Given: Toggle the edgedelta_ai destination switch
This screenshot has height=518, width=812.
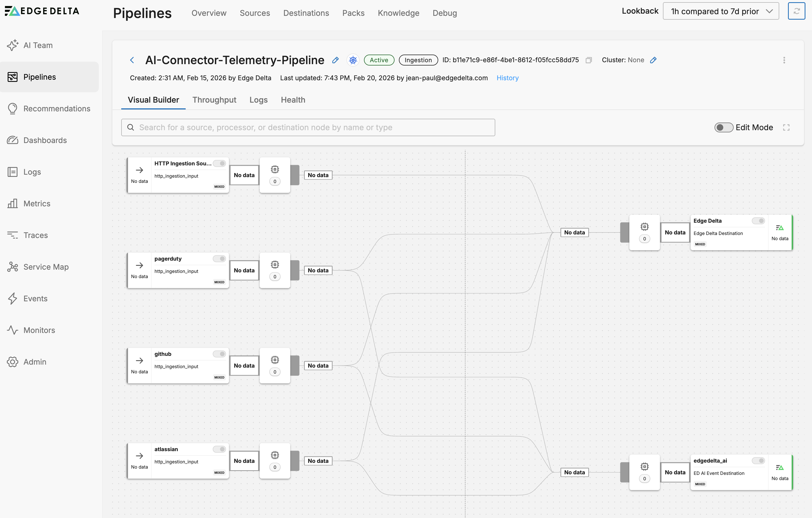Looking at the screenshot, I should click(758, 461).
